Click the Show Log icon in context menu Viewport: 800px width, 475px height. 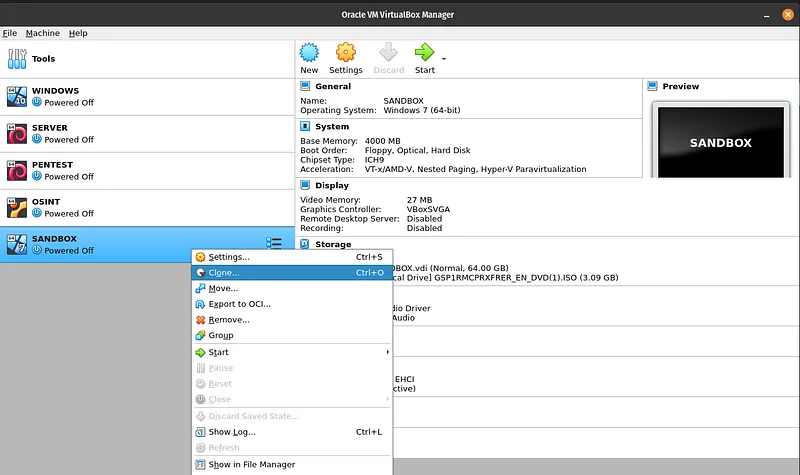pyautogui.click(x=201, y=432)
